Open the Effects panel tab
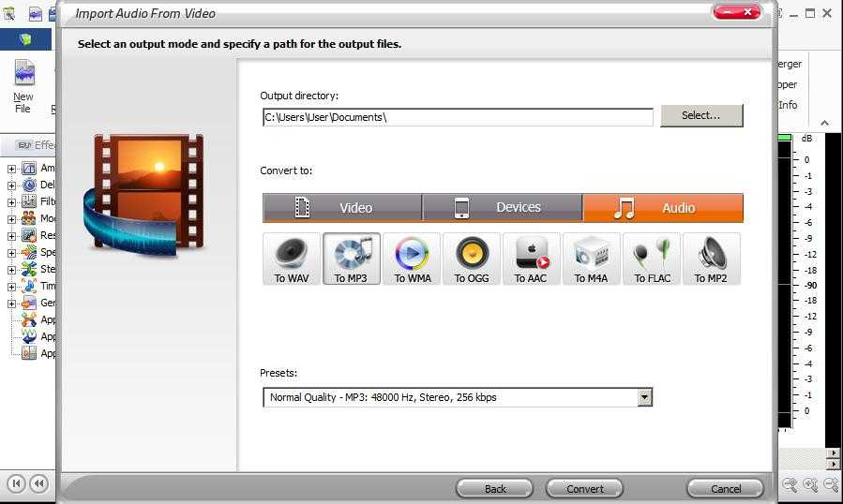 (x=35, y=145)
